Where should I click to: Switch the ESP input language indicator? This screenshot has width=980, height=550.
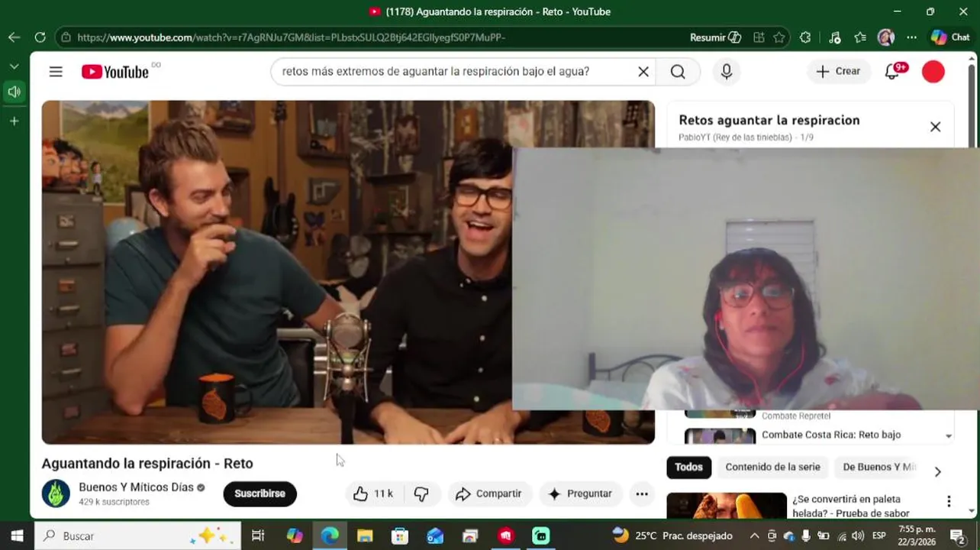(x=878, y=535)
